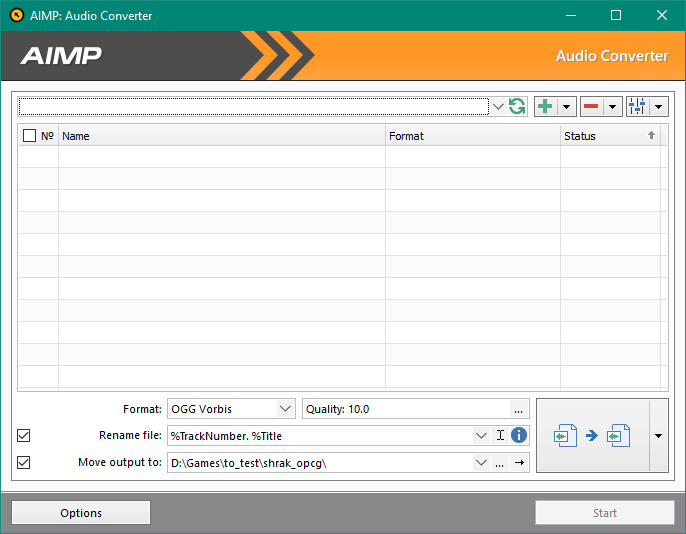Click the arrow icon next to output path

[519, 462]
